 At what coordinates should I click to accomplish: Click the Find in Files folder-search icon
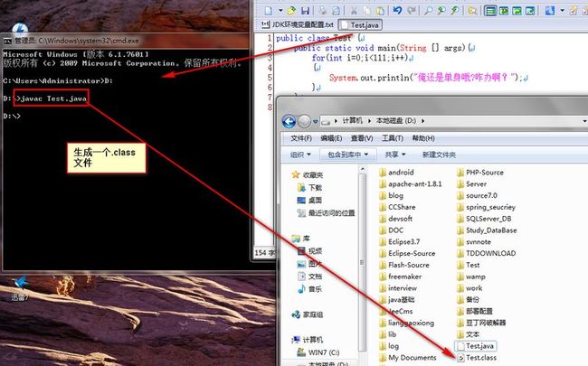pos(472,11)
